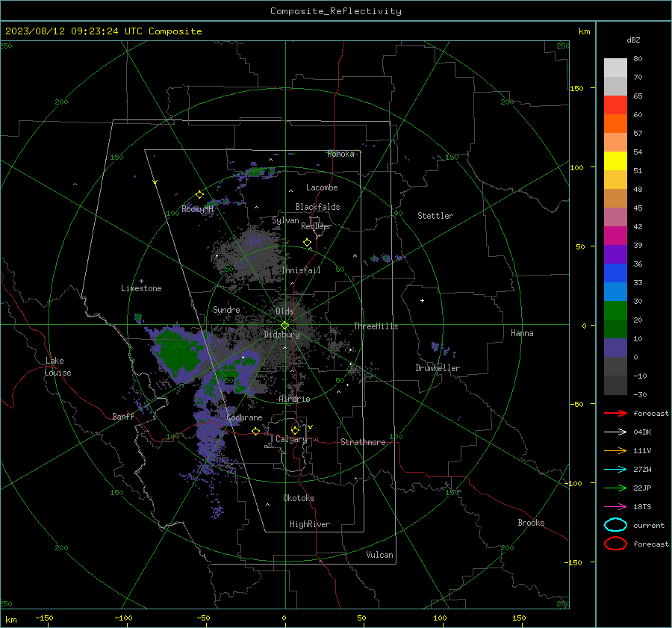Click the cyan 27ZW arrow legend icon
Viewport: 672px width, 628px height.
pyautogui.click(x=615, y=470)
